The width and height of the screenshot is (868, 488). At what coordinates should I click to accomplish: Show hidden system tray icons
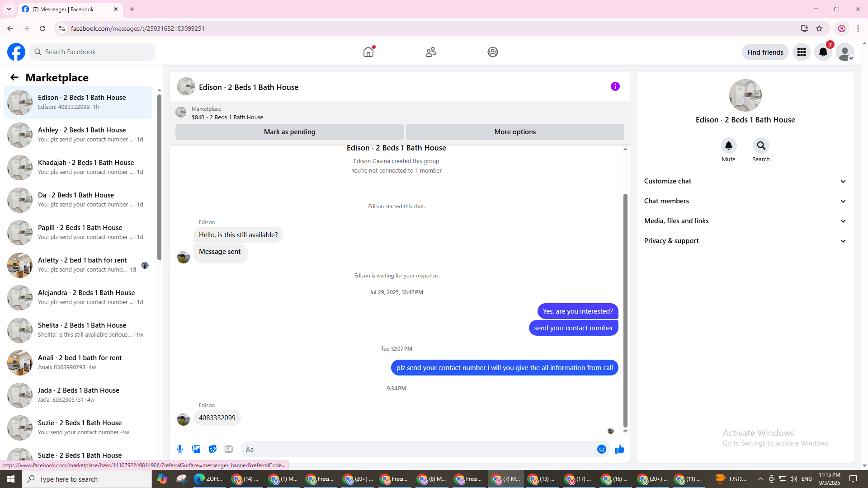coord(760,479)
